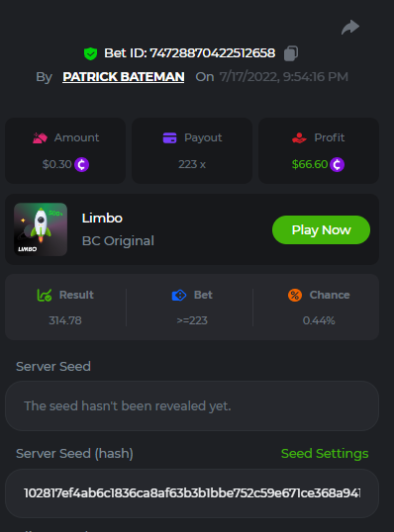Image resolution: width=394 pixels, height=532 pixels.
Task: Copy the Bet ID with the copy icon
Action: tap(291, 53)
